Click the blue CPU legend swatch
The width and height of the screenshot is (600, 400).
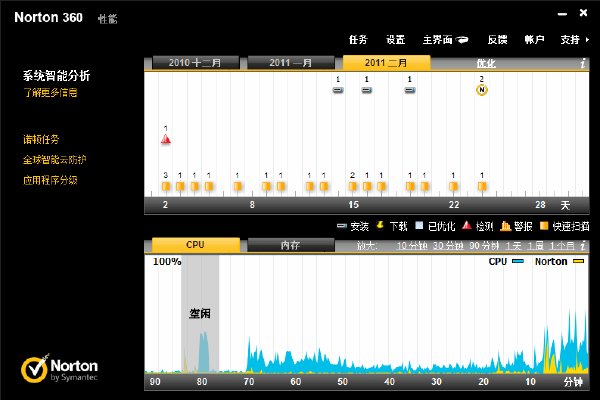(518, 261)
